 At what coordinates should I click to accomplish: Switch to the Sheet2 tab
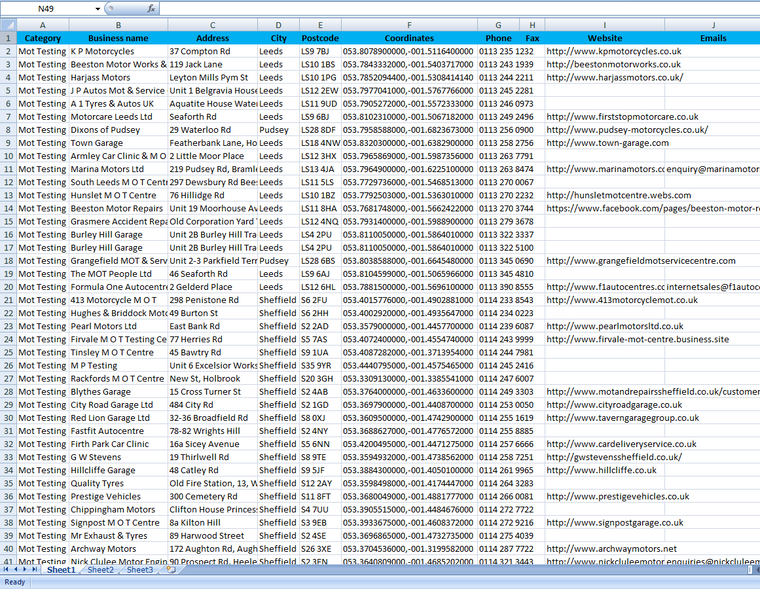[101, 570]
